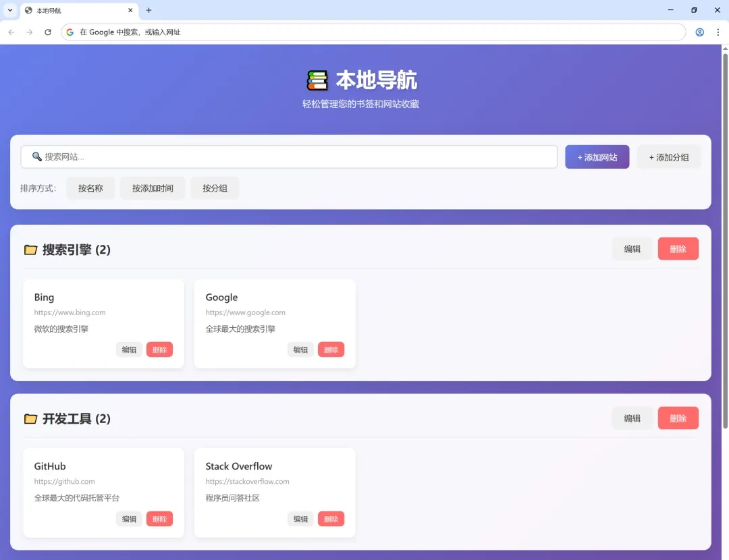
Task: Close the 本地导航 tab
Action: coord(130,10)
